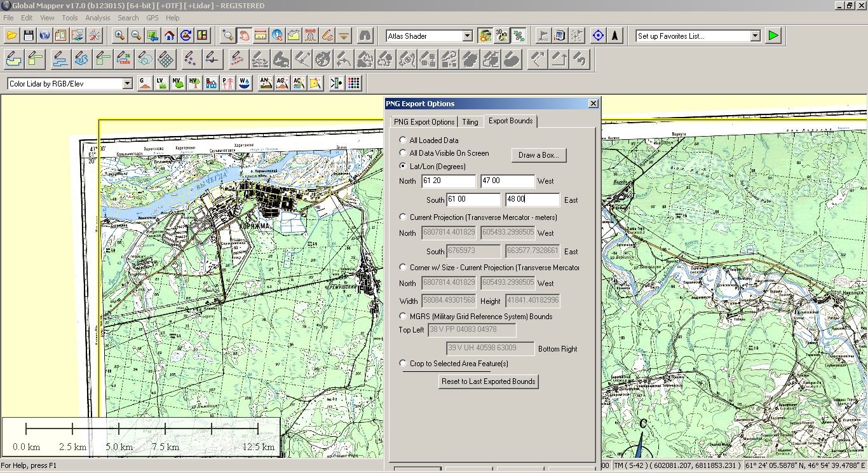This screenshot has width=868, height=473.
Task: Click the Home full view icon
Action: click(169, 36)
